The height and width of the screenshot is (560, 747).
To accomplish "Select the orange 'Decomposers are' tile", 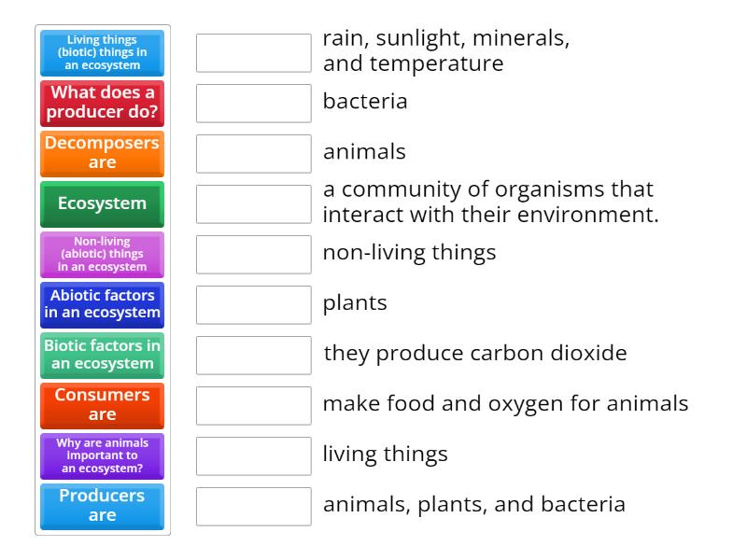I will point(101,153).
